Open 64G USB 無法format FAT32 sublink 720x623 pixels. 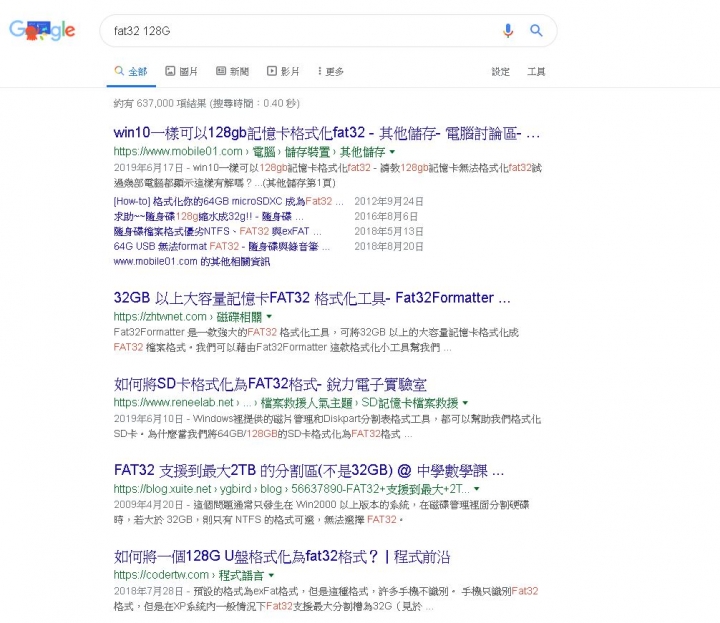point(221,246)
